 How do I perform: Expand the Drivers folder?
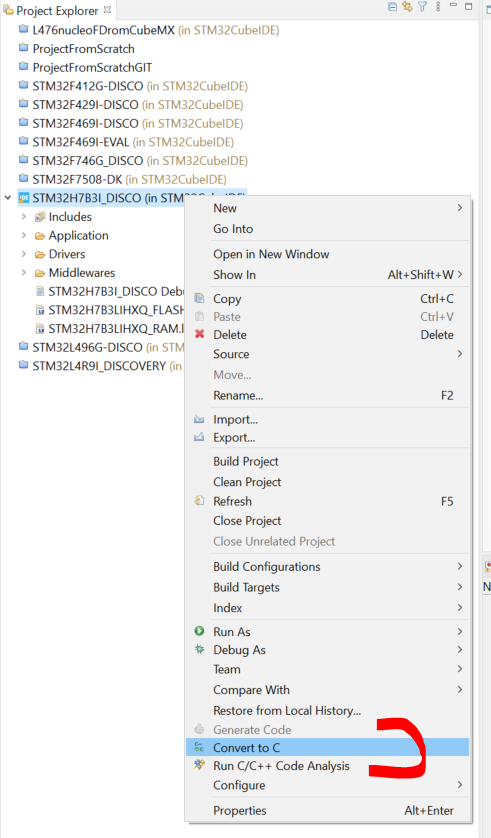pos(24,254)
